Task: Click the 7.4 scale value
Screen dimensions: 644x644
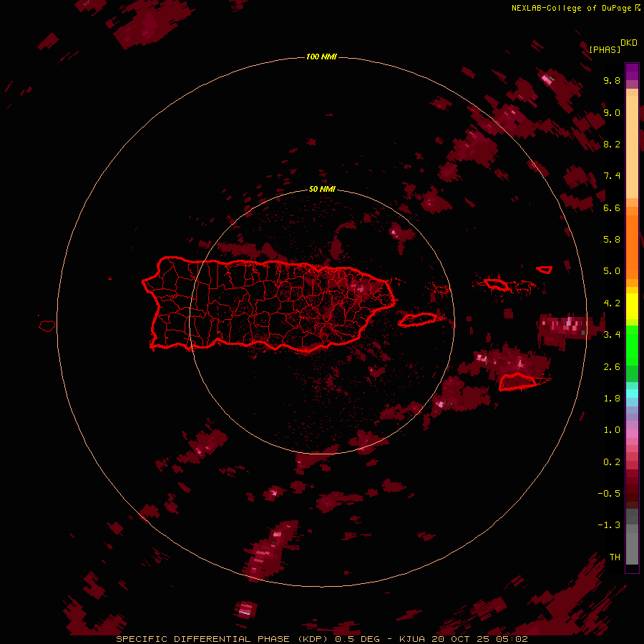Action: pyautogui.click(x=612, y=176)
